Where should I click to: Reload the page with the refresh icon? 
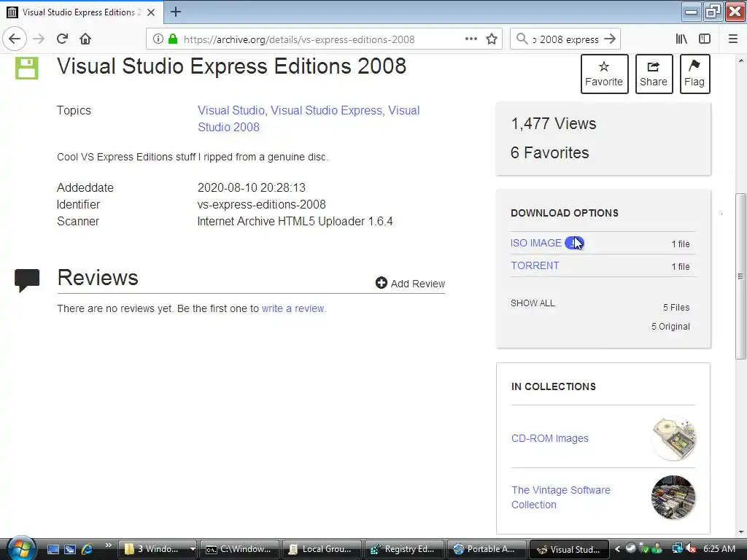pos(63,39)
